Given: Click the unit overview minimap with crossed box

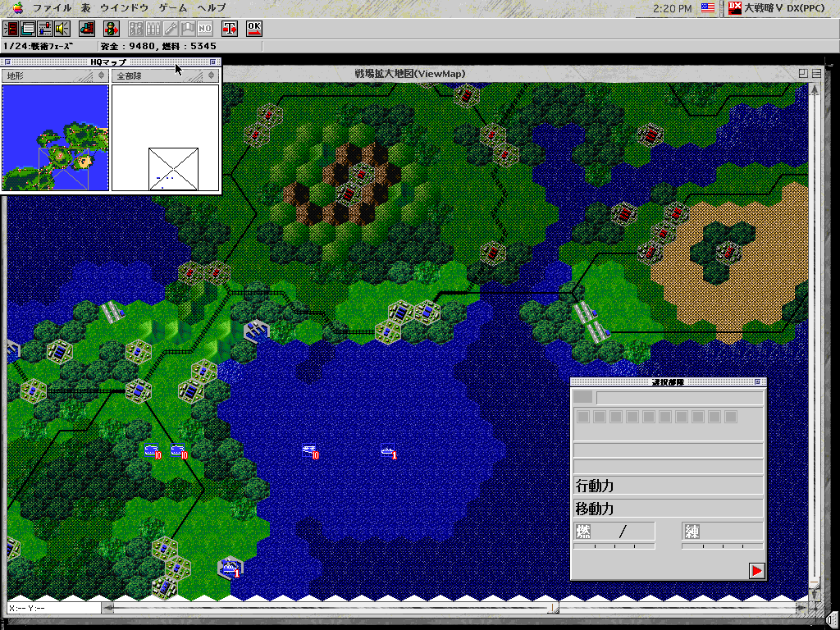Looking at the screenshot, I should click(166, 138).
